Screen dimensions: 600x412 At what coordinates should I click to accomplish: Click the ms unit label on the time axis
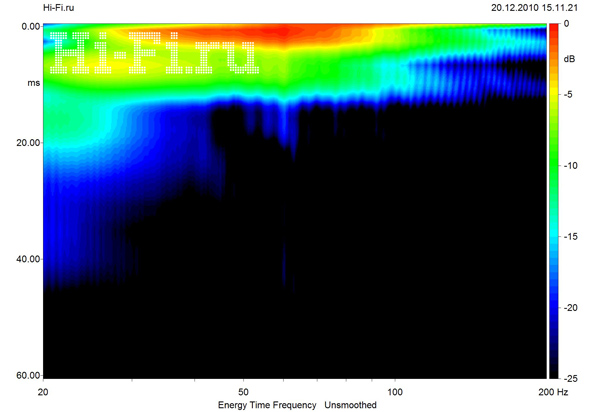[x=32, y=83]
